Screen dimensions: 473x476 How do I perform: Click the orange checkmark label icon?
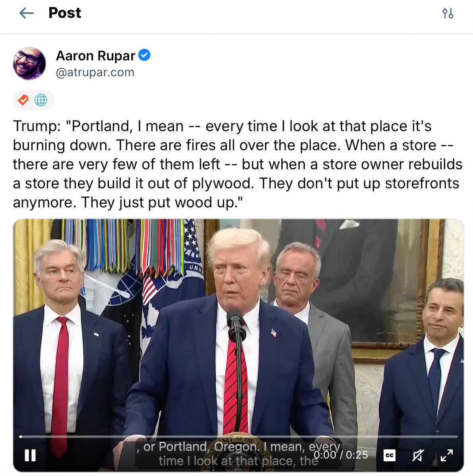(23, 100)
